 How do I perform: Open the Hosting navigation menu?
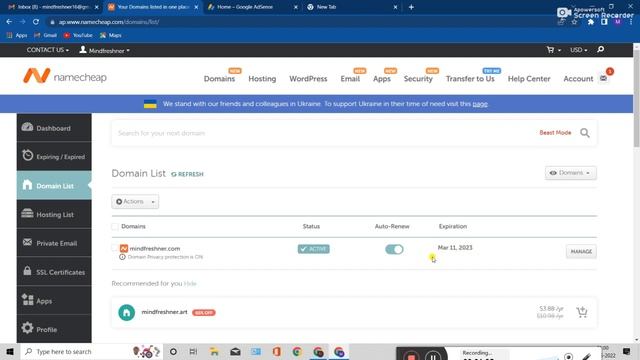coord(262,79)
